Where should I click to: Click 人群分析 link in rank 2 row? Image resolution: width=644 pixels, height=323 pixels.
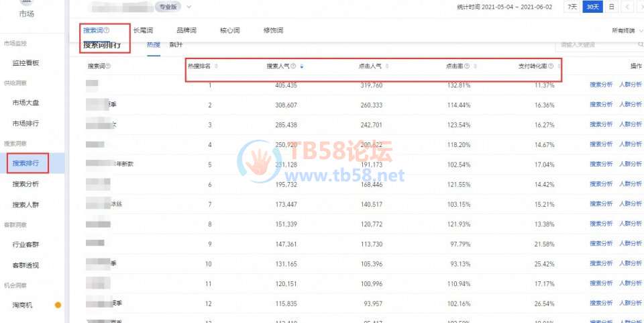coord(631,105)
